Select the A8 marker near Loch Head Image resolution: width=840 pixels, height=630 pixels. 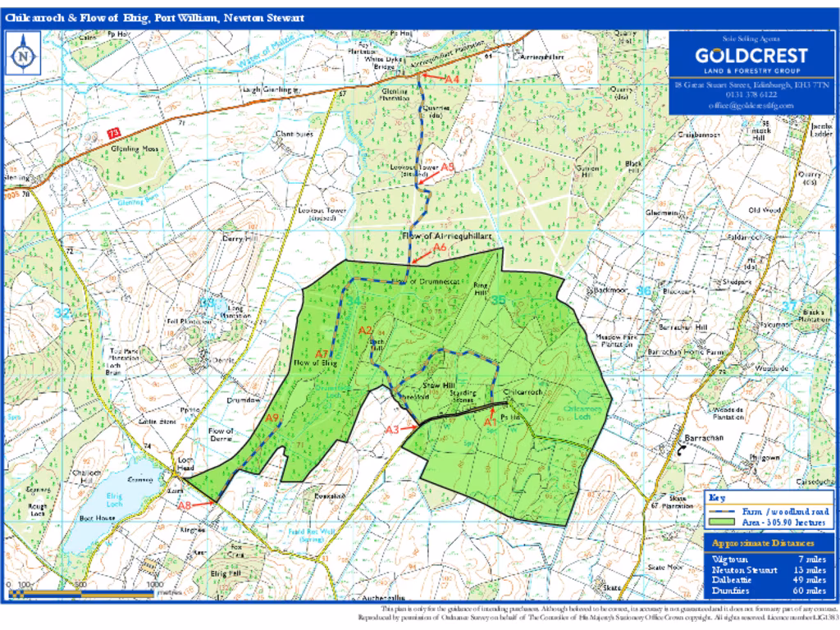tap(184, 505)
